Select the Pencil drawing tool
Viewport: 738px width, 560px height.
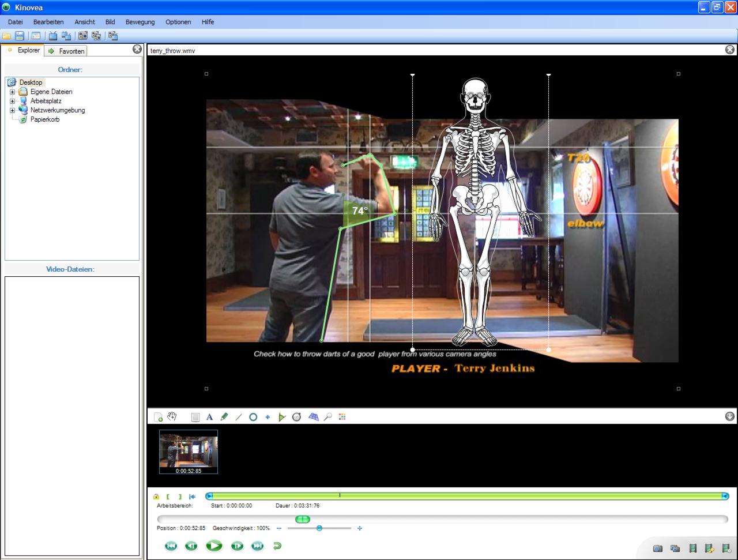pos(224,417)
